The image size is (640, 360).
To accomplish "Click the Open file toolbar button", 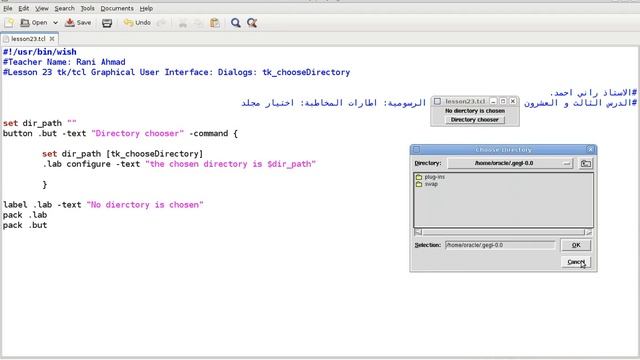I will click(34, 23).
